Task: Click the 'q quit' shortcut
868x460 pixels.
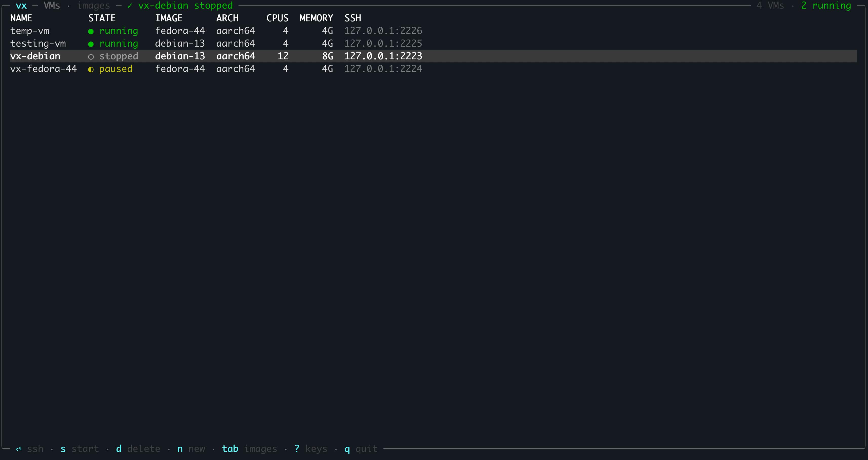Action: tap(361, 449)
